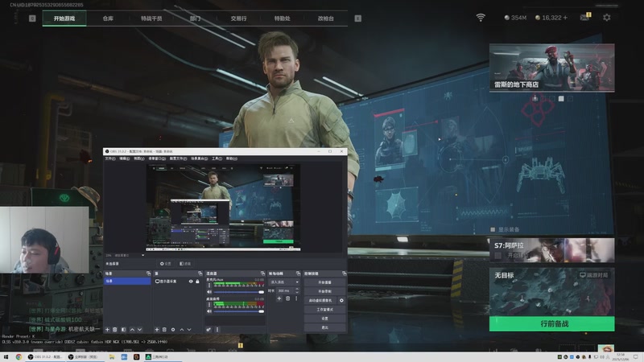Click the second OBS controls button 开始录制

(324, 291)
